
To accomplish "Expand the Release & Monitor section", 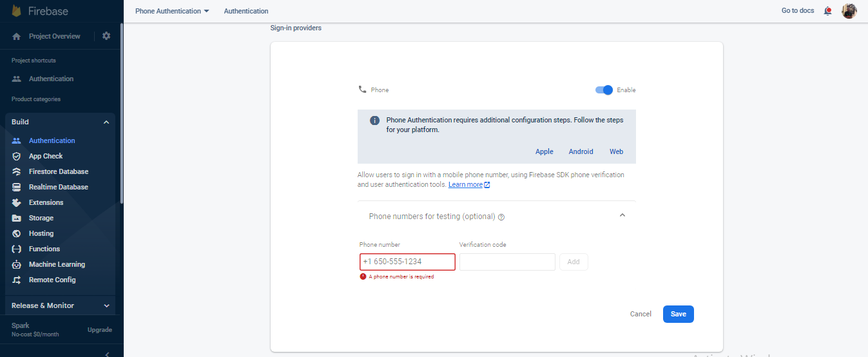I will click(x=106, y=305).
